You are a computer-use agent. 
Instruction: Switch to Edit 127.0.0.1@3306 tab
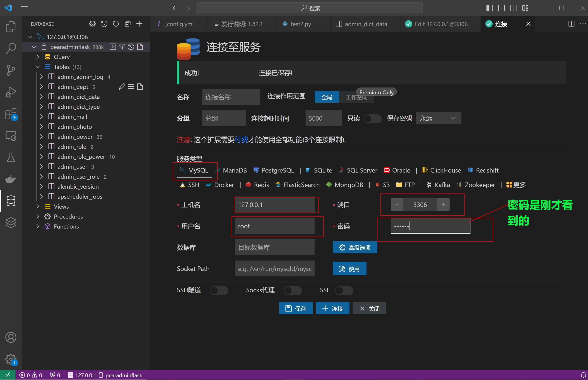(440, 24)
